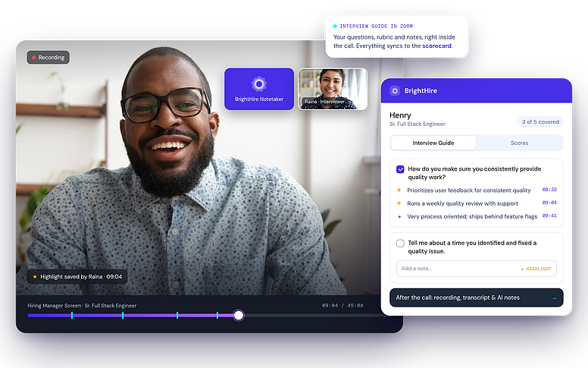Screen dimensions: 588x368
Task: Open the scorecard link in the tooltip
Action: (x=436, y=46)
